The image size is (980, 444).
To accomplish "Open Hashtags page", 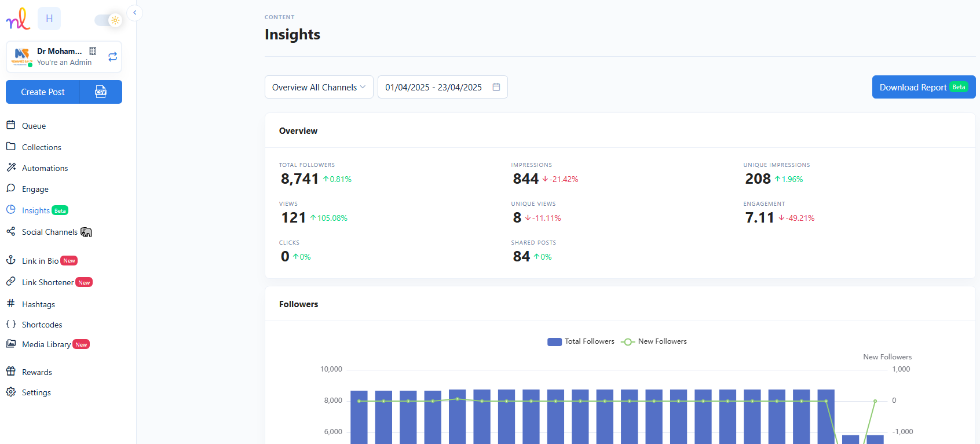I will (38, 304).
